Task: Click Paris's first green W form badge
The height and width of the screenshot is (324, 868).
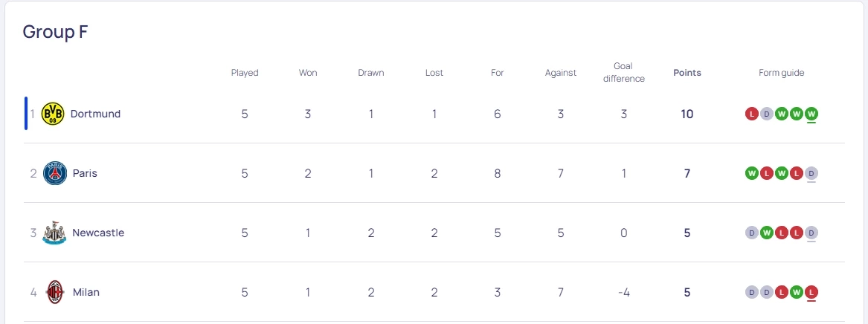Action: tap(751, 173)
